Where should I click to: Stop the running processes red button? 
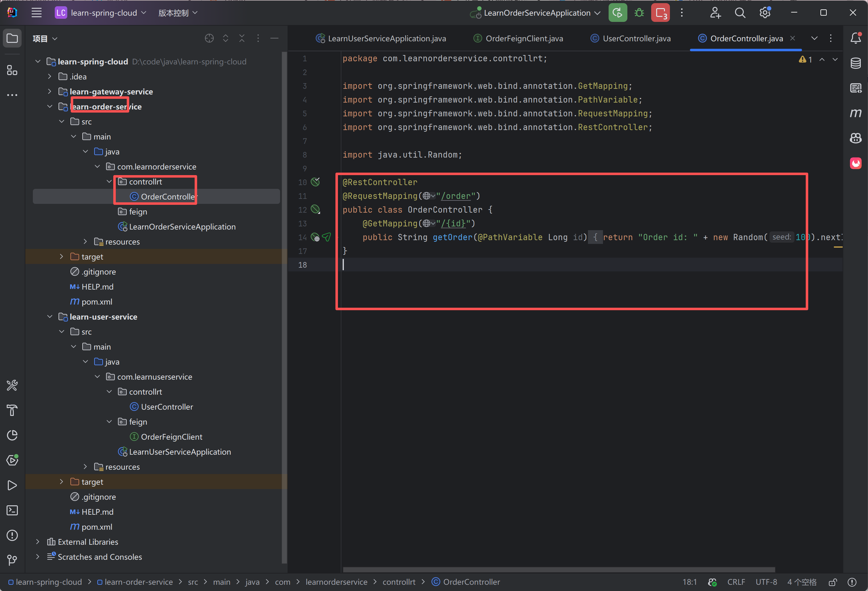pyautogui.click(x=660, y=13)
